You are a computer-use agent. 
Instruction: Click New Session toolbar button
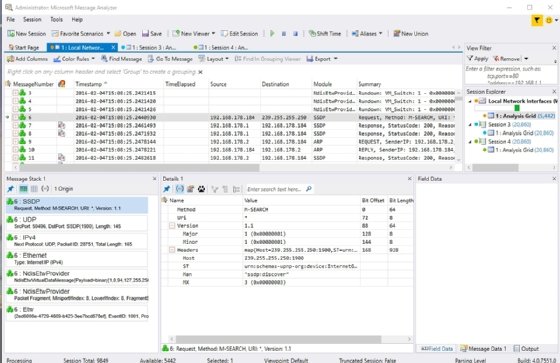pyautogui.click(x=27, y=34)
